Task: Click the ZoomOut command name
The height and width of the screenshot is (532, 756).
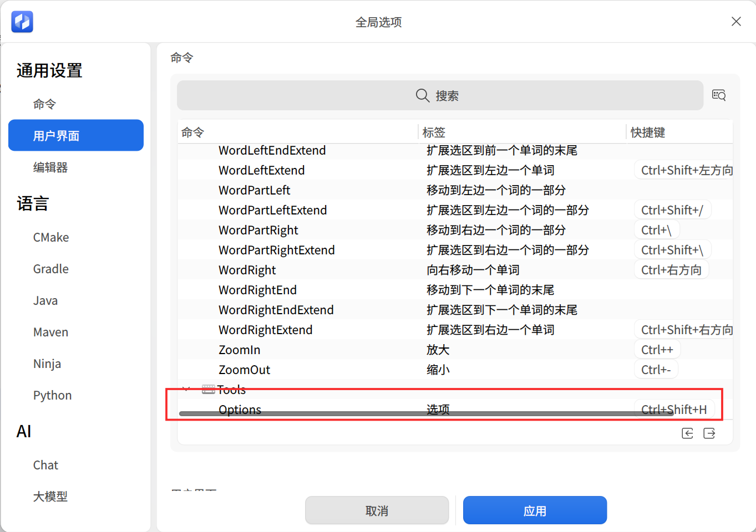Action: (245, 370)
